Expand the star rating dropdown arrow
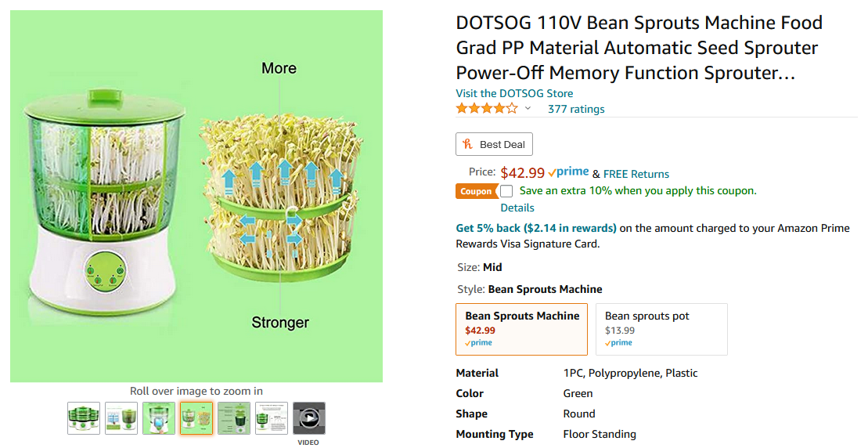Viewport: 868px width, 448px height. pos(528,109)
